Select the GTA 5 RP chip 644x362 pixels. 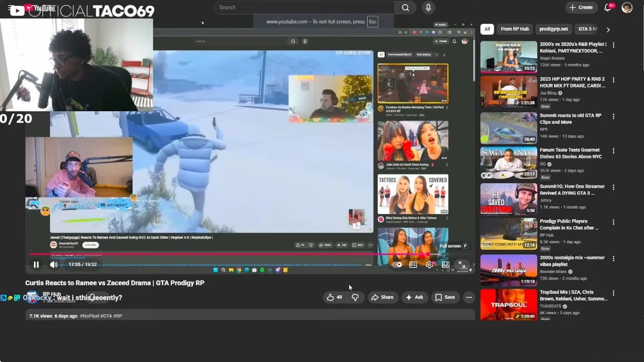(587, 29)
